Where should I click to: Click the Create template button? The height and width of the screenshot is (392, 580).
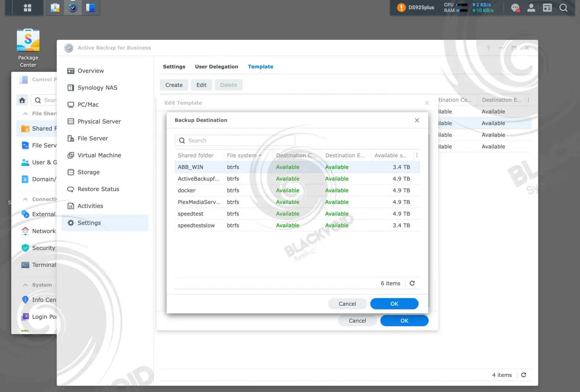click(x=174, y=85)
